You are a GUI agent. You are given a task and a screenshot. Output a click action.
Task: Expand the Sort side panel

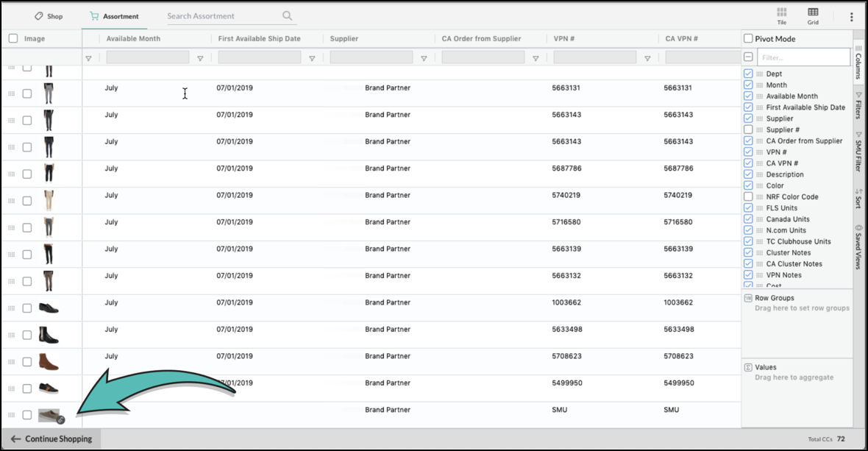858,199
